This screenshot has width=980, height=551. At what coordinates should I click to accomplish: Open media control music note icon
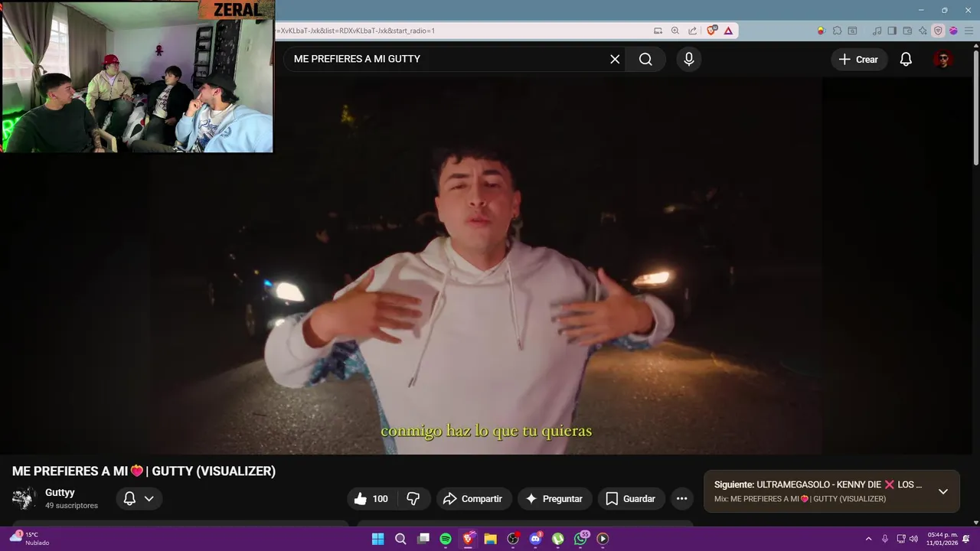pyautogui.click(x=877, y=31)
